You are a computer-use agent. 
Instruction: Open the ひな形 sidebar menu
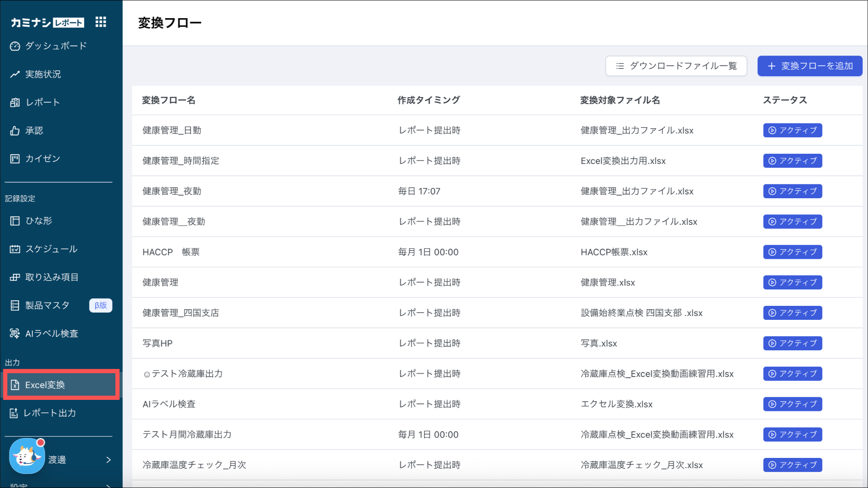click(x=39, y=221)
